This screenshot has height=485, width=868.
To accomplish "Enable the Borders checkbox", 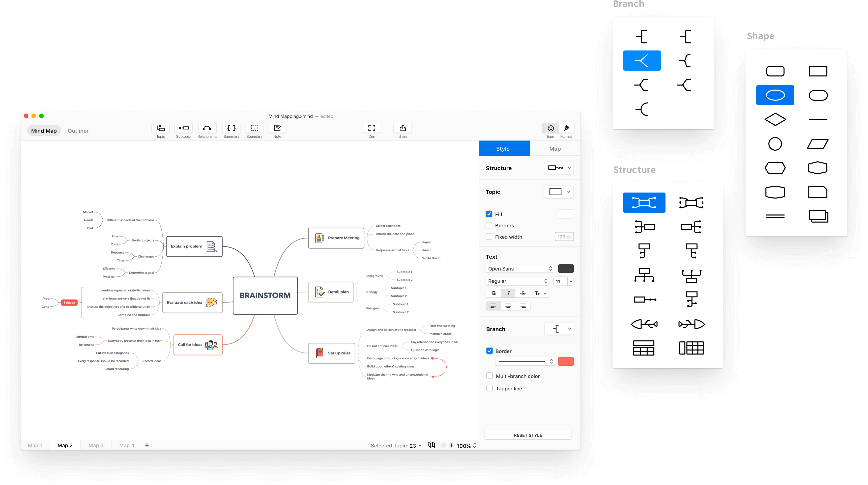I will pyautogui.click(x=489, y=226).
